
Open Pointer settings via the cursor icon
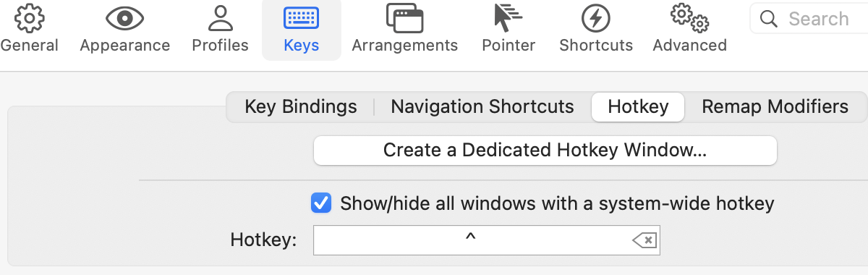[x=509, y=19]
